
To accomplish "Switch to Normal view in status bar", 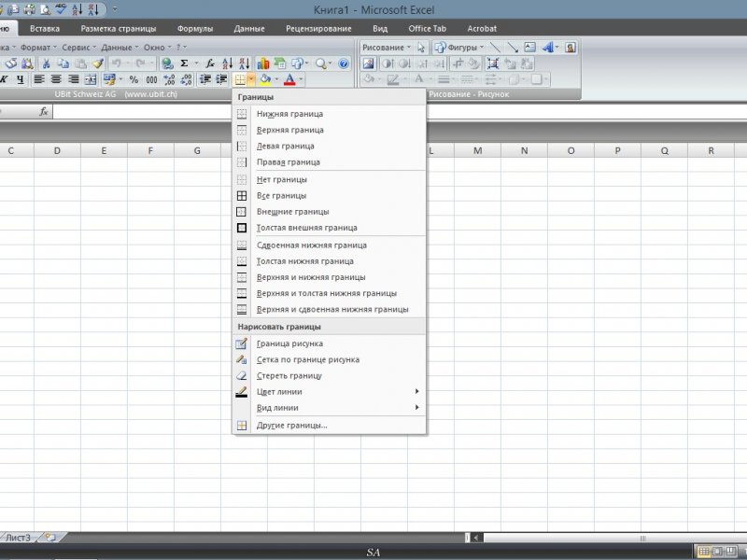I will coord(704,552).
